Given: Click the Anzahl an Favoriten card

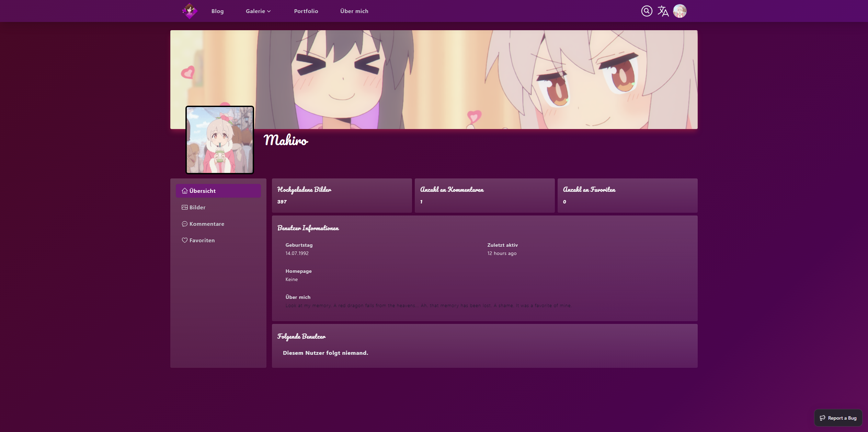Looking at the screenshot, I should point(627,195).
